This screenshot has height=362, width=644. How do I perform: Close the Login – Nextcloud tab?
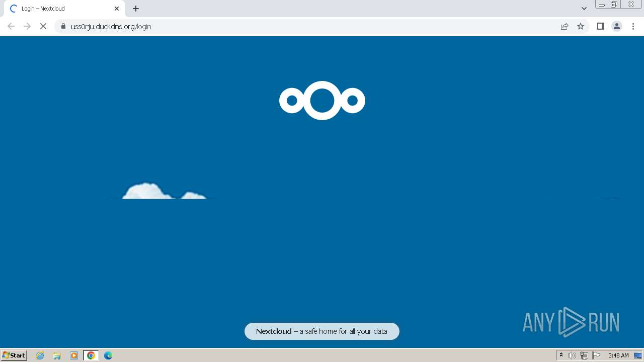[x=117, y=9]
